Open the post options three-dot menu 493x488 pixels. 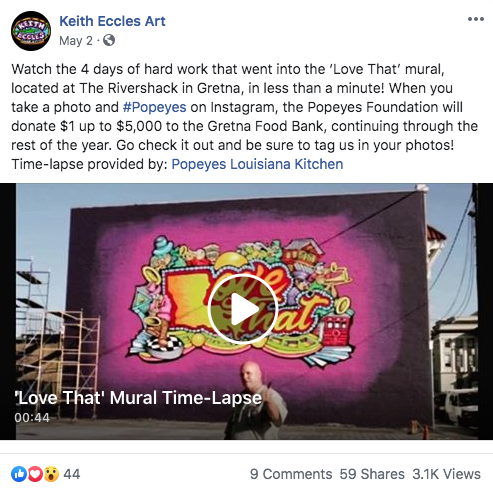point(476,19)
